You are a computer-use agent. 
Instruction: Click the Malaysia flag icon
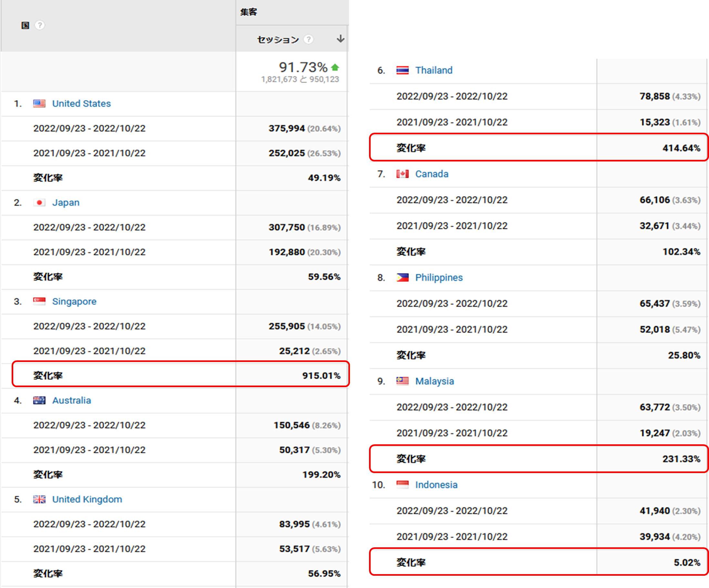402,381
